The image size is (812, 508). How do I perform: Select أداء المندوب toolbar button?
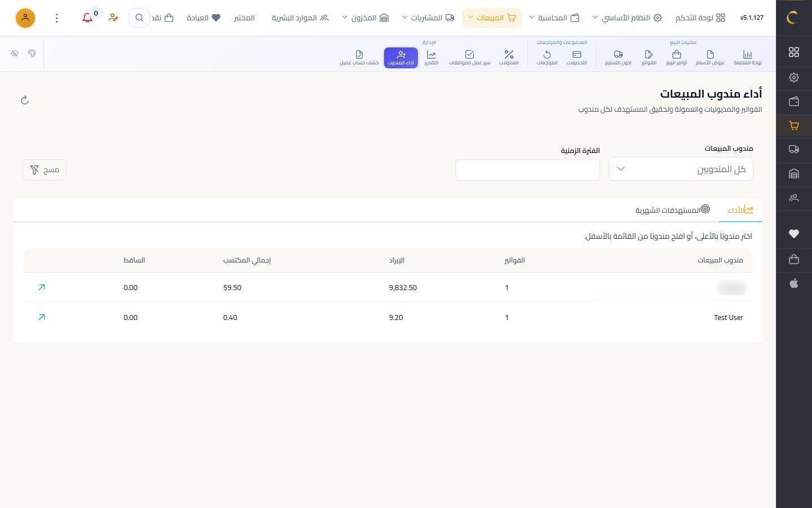tap(401, 57)
